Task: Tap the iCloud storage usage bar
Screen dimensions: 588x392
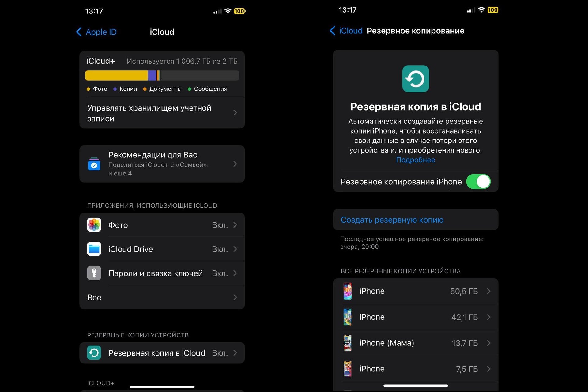Action: tap(162, 75)
